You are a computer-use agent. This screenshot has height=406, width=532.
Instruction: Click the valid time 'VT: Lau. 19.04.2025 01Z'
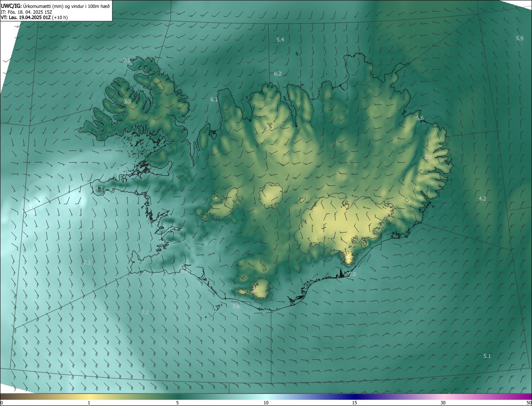[x=26, y=17]
